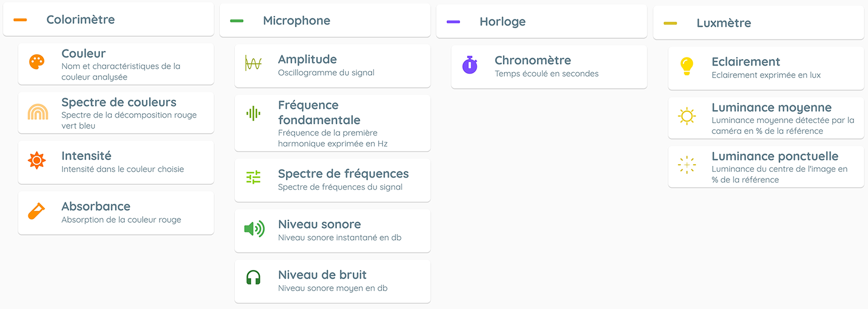Select the headphones Niveau de bruit icon
This screenshot has height=309, width=868.
(x=253, y=278)
